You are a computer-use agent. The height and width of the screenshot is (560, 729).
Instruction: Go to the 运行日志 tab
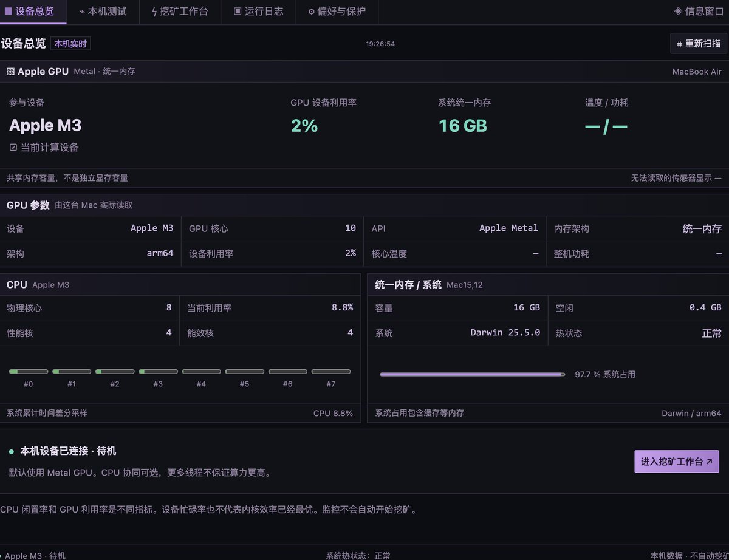tap(258, 12)
